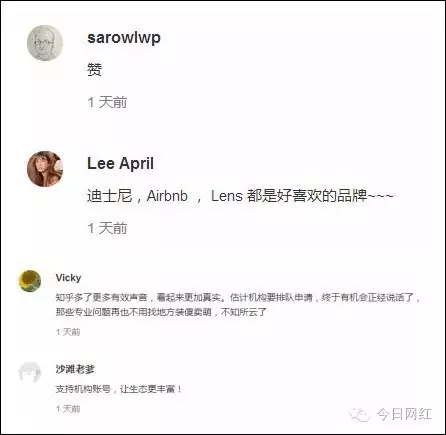Click the 今日网红 watermark text
446x435 pixels.
point(404,414)
